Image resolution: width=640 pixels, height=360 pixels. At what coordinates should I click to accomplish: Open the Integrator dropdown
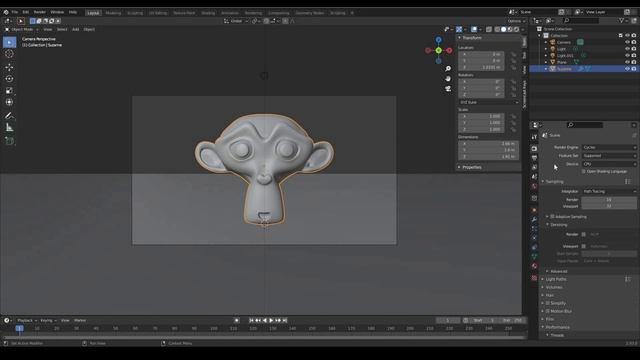(x=609, y=191)
